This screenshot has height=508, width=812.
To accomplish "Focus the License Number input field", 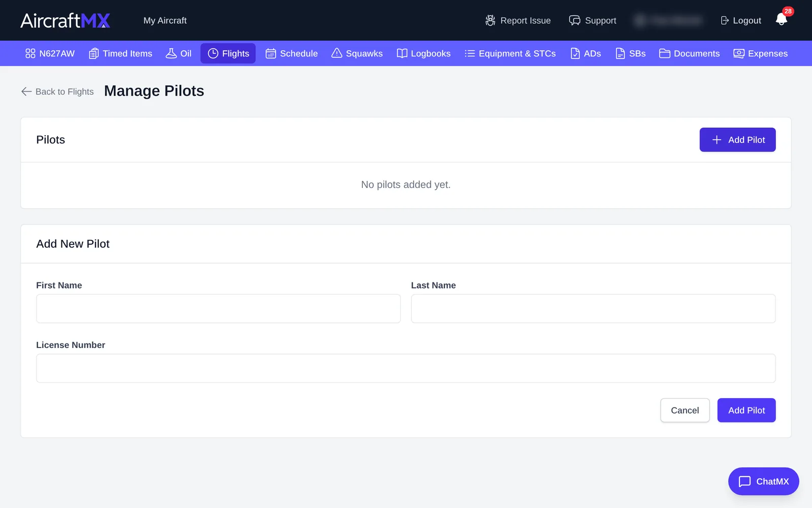I will 406,368.
